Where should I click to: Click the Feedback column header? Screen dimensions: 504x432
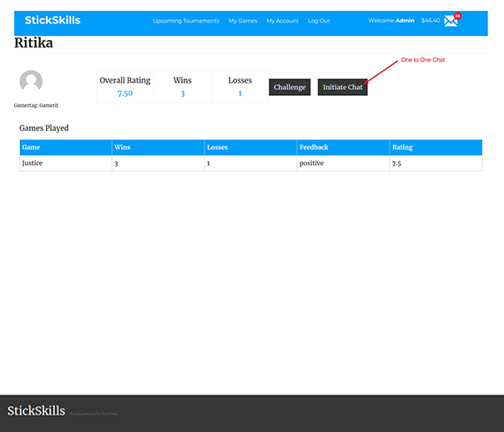click(x=314, y=148)
